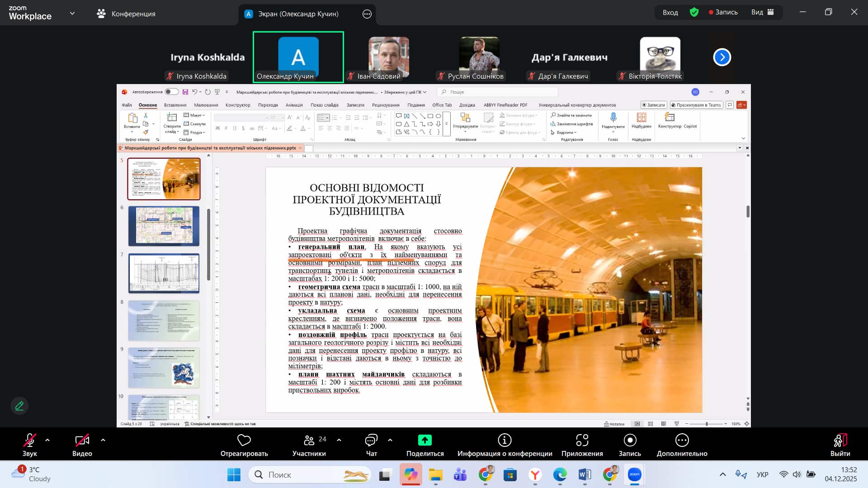Click the Выйти leave button

840,440
